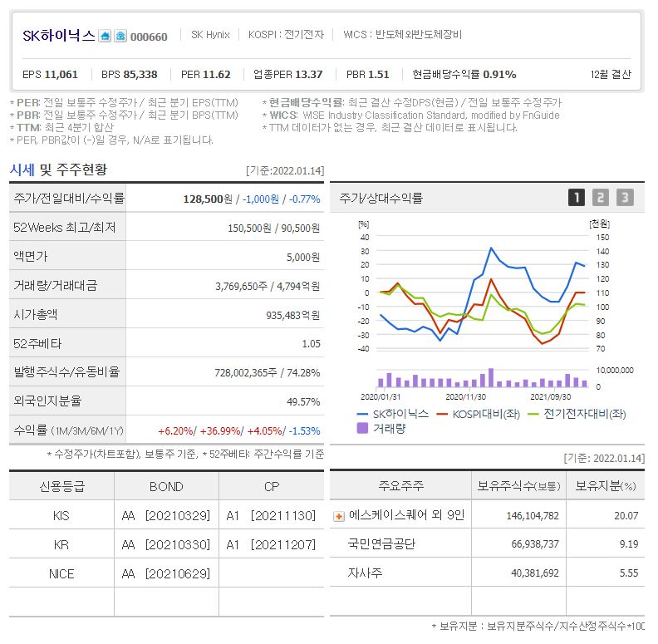Click 현금배당수익률 0.91% value
The height and width of the screenshot is (644, 658).
(x=464, y=75)
